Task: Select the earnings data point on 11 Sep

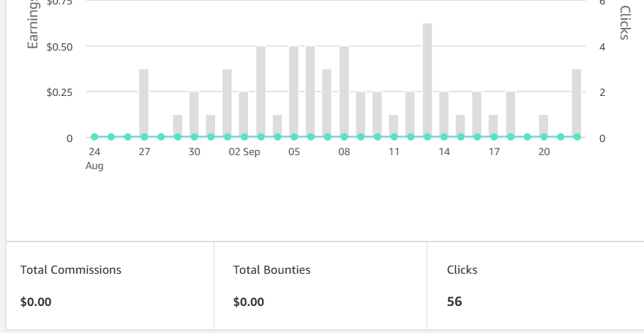Action: click(x=394, y=137)
